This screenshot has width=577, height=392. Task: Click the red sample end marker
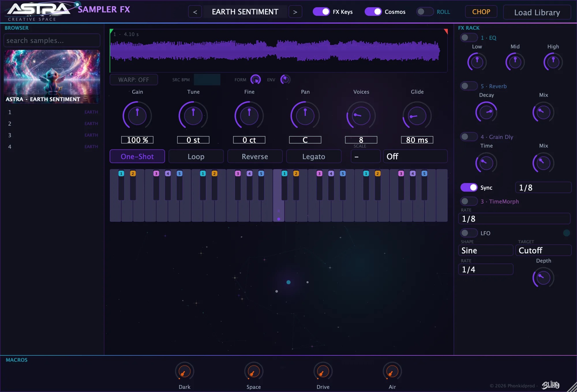(x=446, y=31)
